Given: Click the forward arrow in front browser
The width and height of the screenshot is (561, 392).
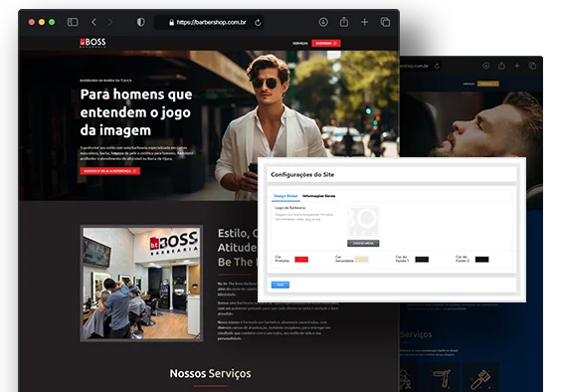Looking at the screenshot, I should [109, 22].
